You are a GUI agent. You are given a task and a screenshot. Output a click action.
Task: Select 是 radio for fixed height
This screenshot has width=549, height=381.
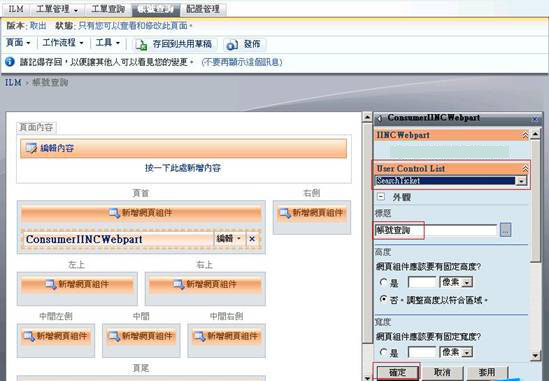pyautogui.click(x=383, y=282)
